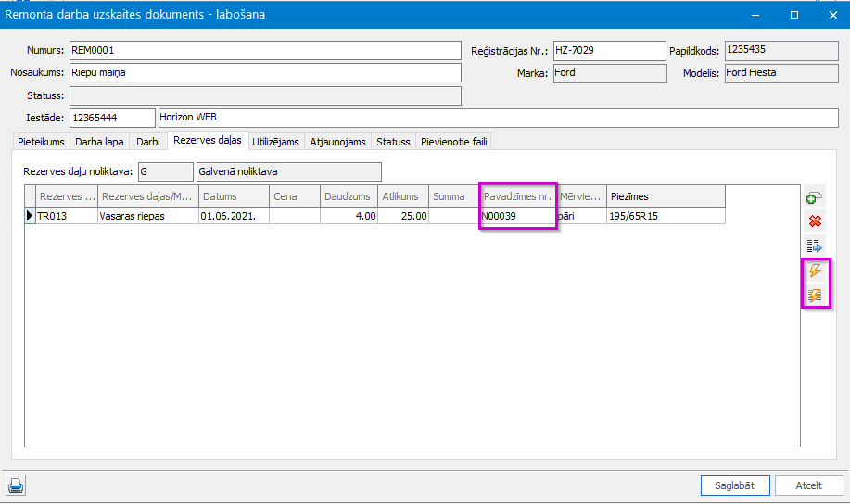Select the Rezerves daļas tab
850x504 pixels.
208,141
